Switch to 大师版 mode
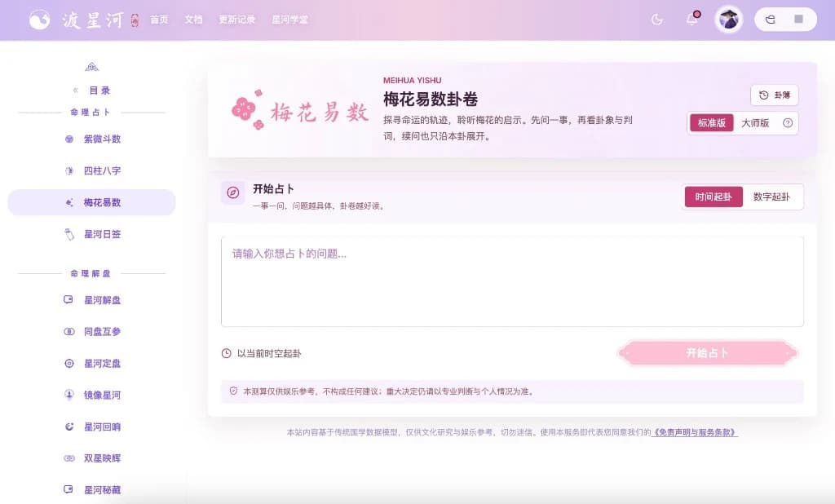Screen dimensions: 835x504 (x=755, y=123)
